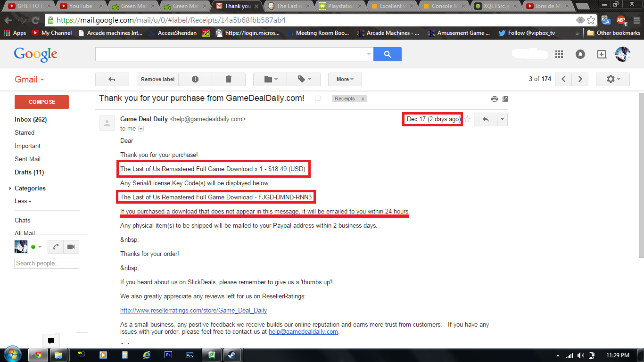Switch to the Console tab
644x362 pixels.
click(443, 6)
